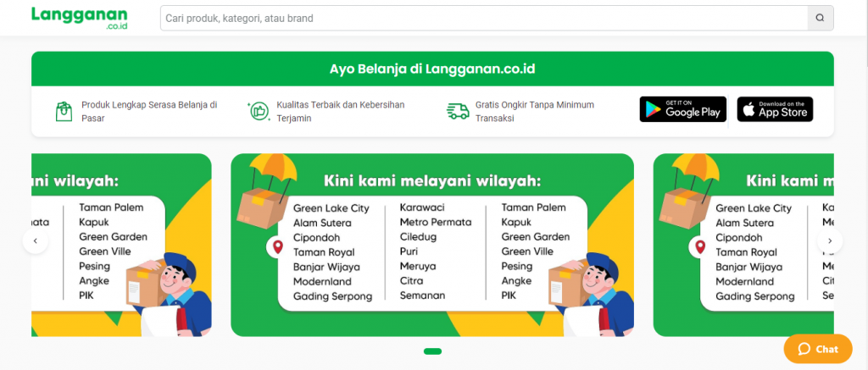This screenshot has height=370, width=868.
Task: Click the shopping bag icon for Produk Lengkap
Action: 64,111
